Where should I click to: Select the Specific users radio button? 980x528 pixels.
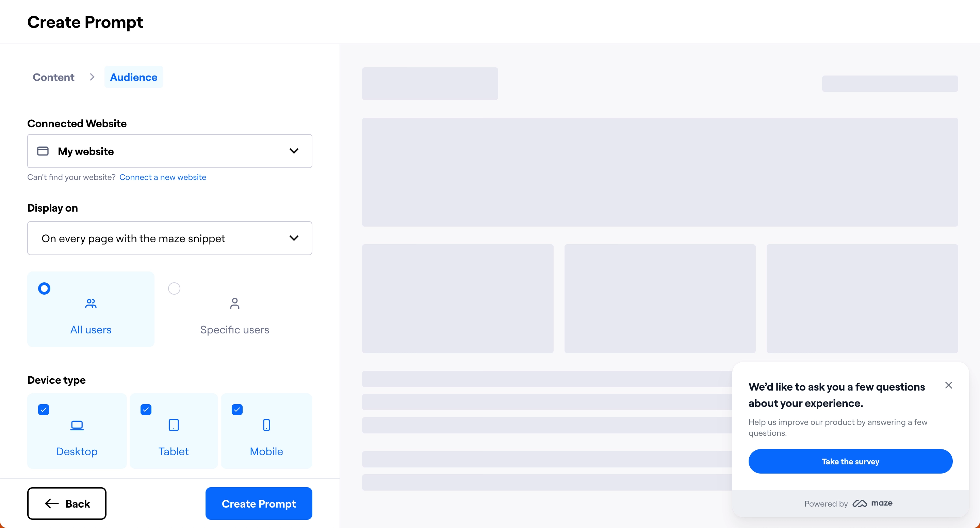click(x=174, y=288)
